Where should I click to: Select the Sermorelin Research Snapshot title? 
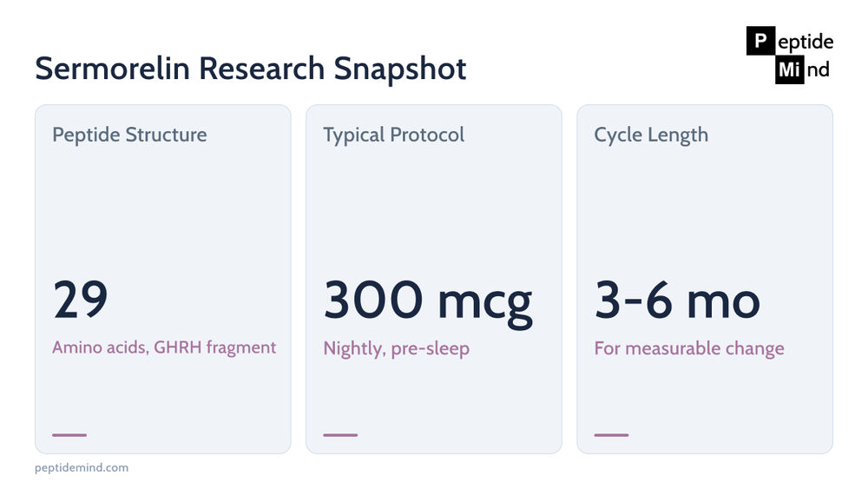[x=250, y=69]
